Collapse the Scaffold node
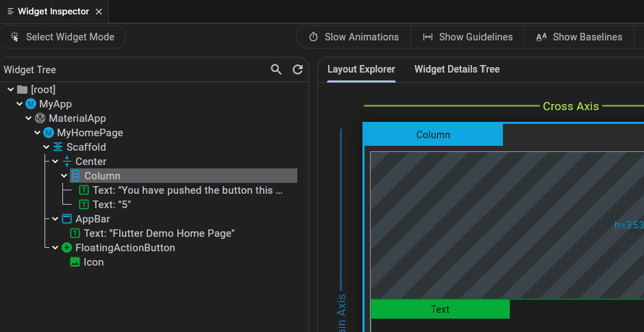 (47, 147)
